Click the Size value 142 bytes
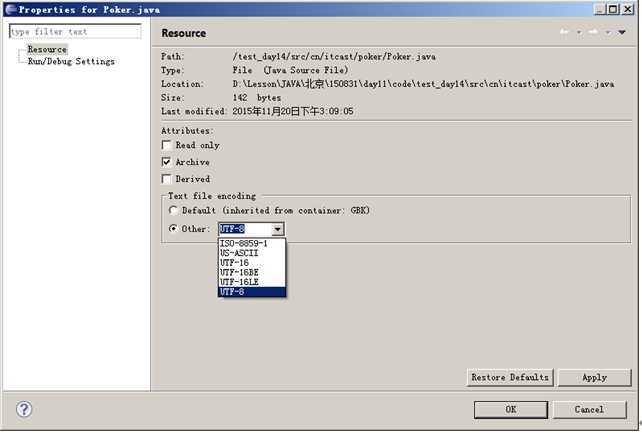Image resolution: width=642 pixels, height=433 pixels. tap(257, 98)
